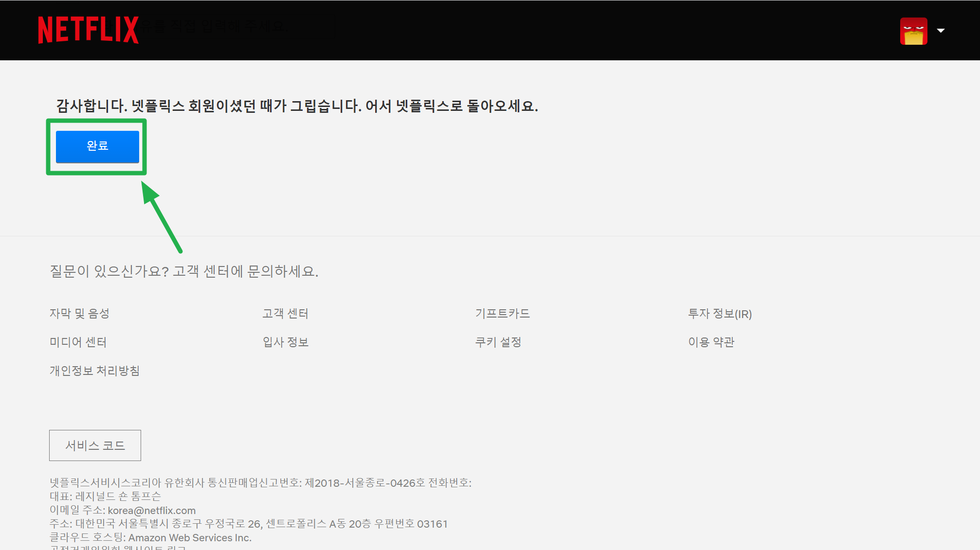This screenshot has height=550, width=980.
Task: Click the 서비스 코드 button
Action: coord(95,445)
